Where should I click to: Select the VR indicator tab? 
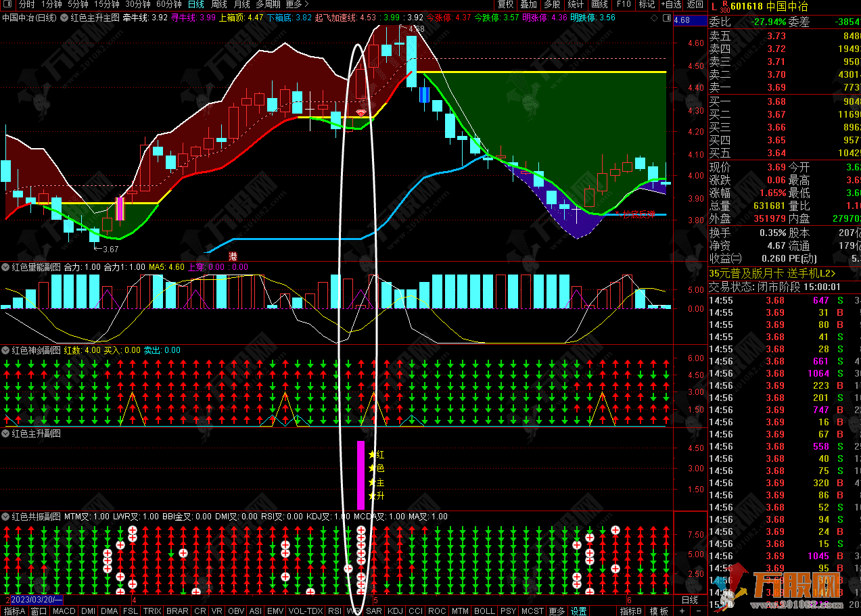[x=217, y=611]
